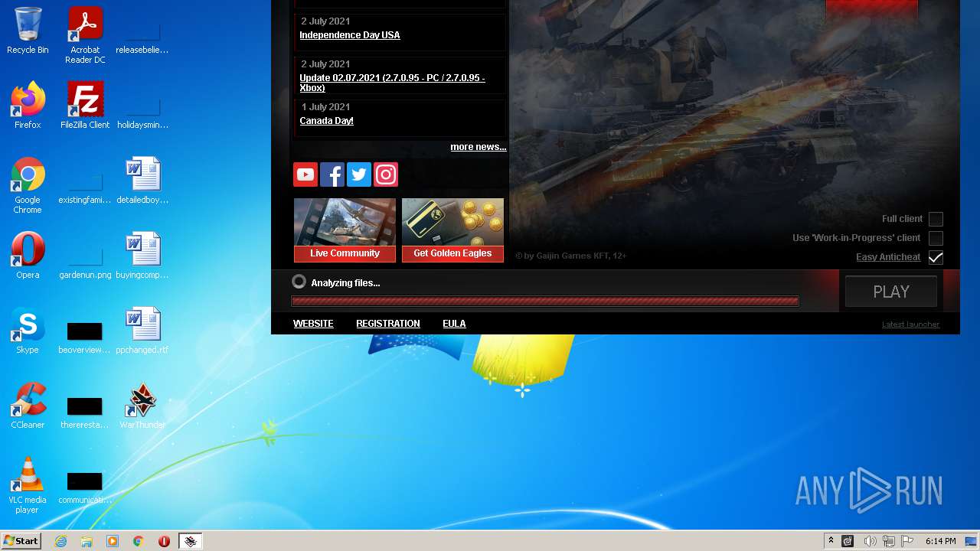Open the Recycle Bin desktop icon
The image size is (980, 551).
tap(28, 31)
